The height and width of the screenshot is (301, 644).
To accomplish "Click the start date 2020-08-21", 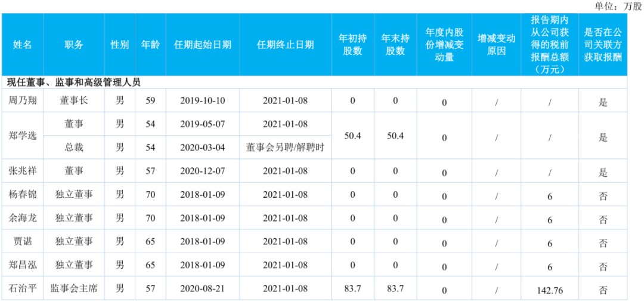I will [x=203, y=288].
